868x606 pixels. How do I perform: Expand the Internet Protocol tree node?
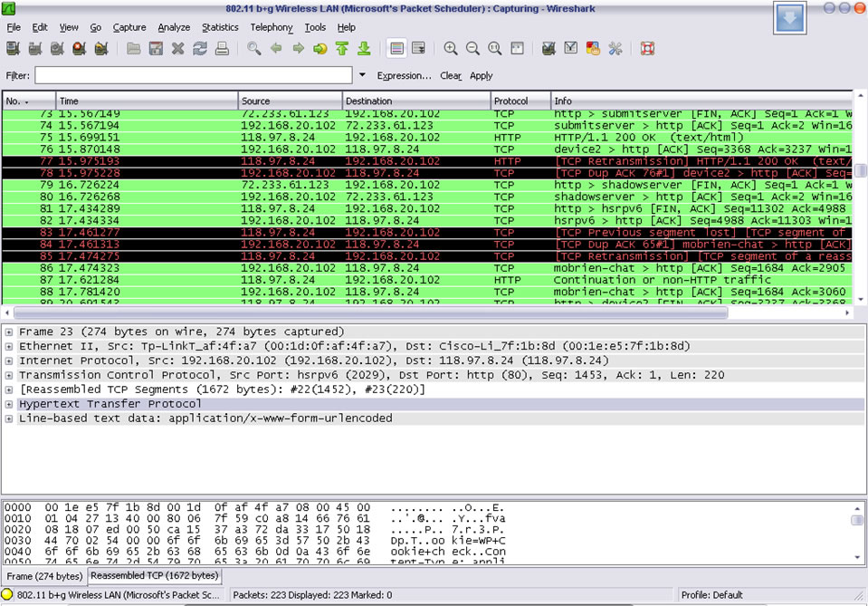tap(9, 361)
